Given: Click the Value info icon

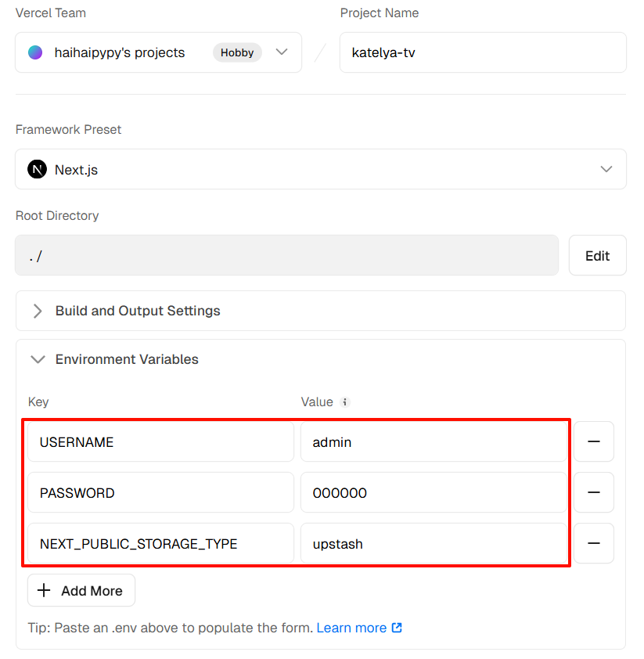Looking at the screenshot, I should pos(345,402).
